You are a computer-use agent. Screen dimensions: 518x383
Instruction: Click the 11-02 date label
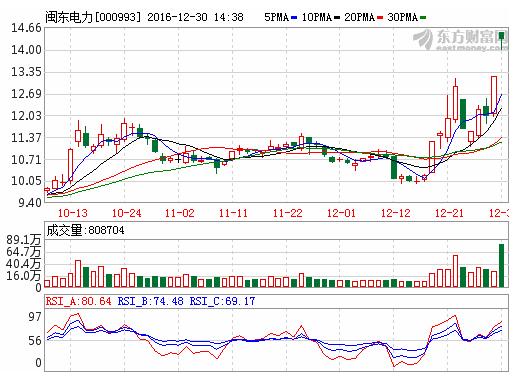click(180, 213)
